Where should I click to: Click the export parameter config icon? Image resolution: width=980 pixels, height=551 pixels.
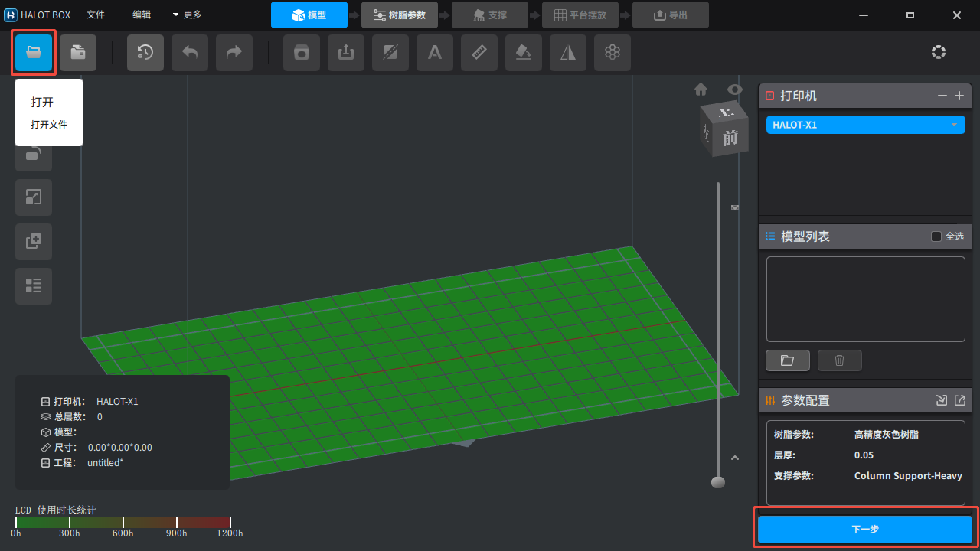960,400
